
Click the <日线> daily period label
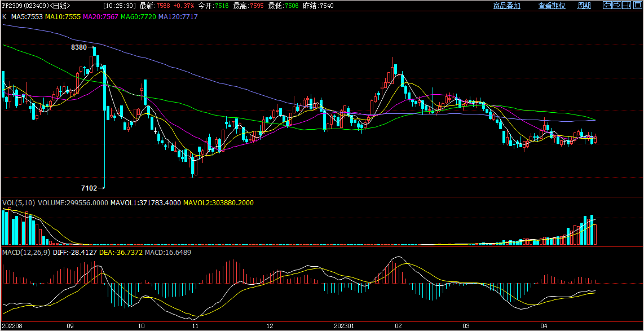tap(60, 6)
